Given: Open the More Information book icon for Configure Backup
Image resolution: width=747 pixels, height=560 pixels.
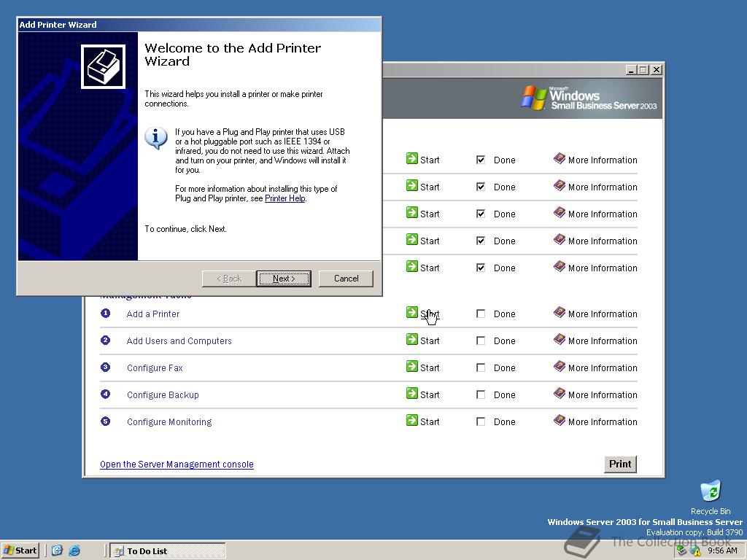Looking at the screenshot, I should coord(560,393).
